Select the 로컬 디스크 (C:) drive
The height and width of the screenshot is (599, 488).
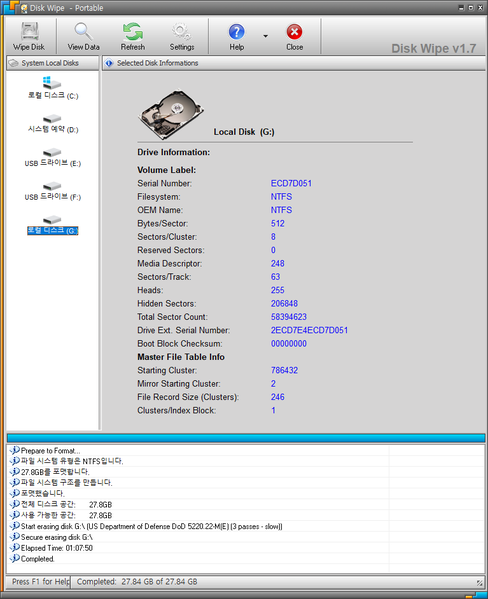[x=53, y=88]
